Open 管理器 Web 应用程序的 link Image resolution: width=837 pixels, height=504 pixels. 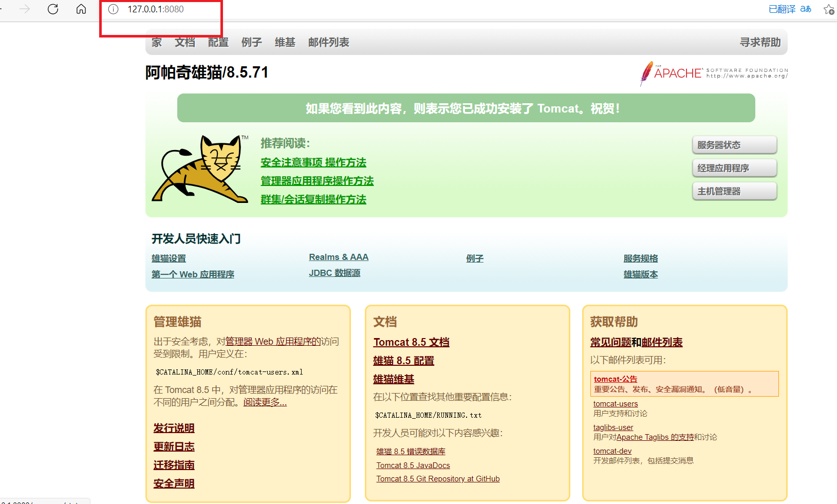(273, 342)
